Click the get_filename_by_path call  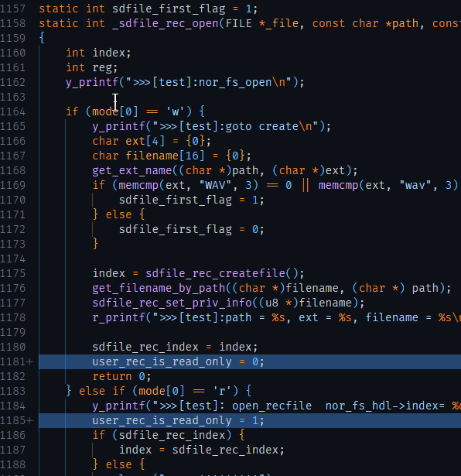[271, 288]
